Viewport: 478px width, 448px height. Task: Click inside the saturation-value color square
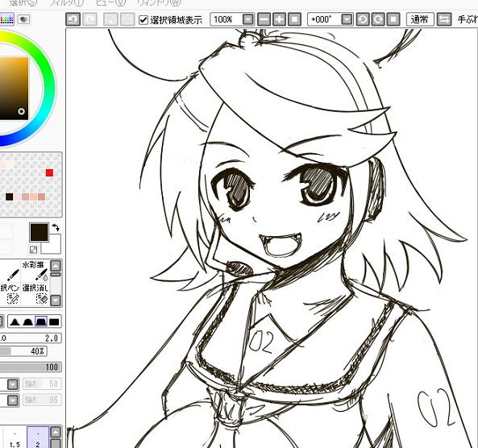[14, 89]
